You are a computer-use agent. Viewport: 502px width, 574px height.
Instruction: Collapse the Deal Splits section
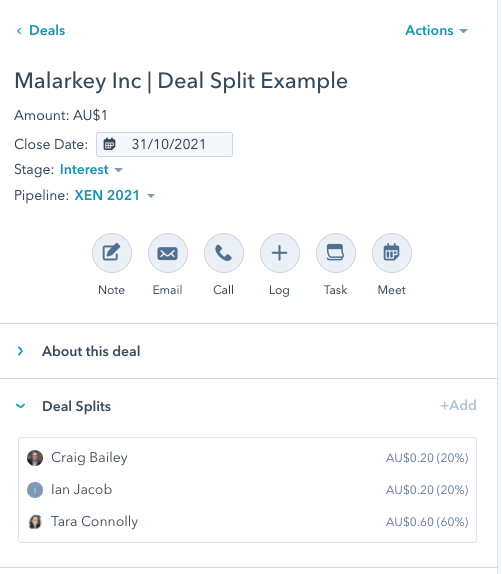pyautogui.click(x=21, y=406)
